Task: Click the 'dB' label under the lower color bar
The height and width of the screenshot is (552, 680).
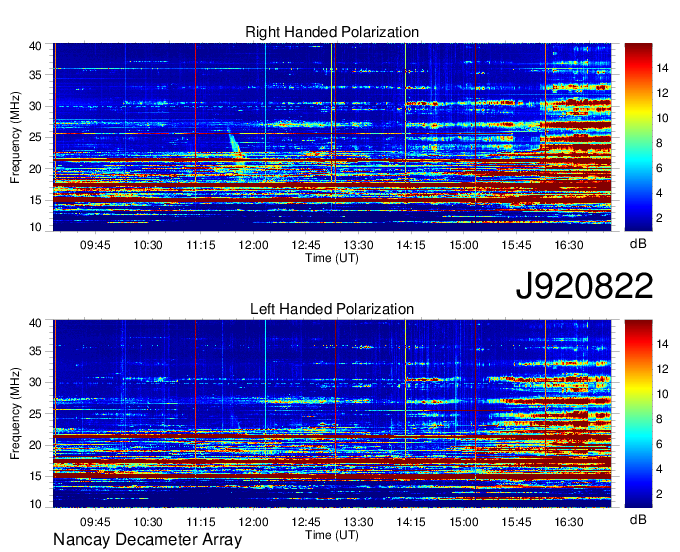Action: [638, 519]
